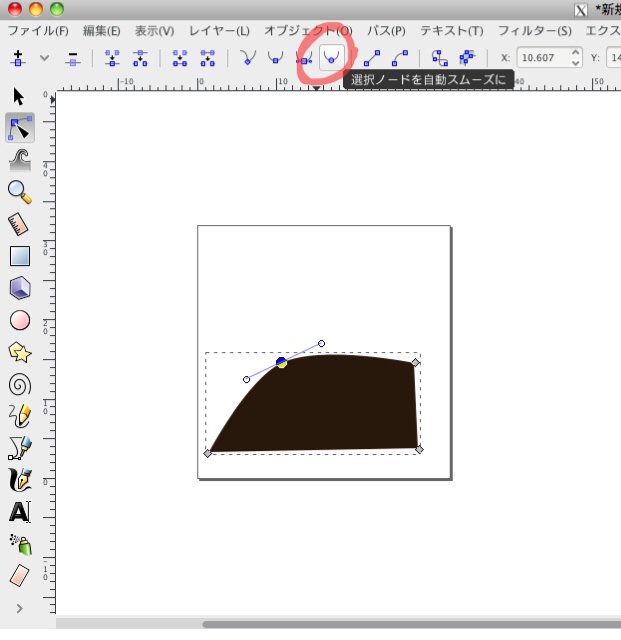Select the Text tool

point(19,512)
